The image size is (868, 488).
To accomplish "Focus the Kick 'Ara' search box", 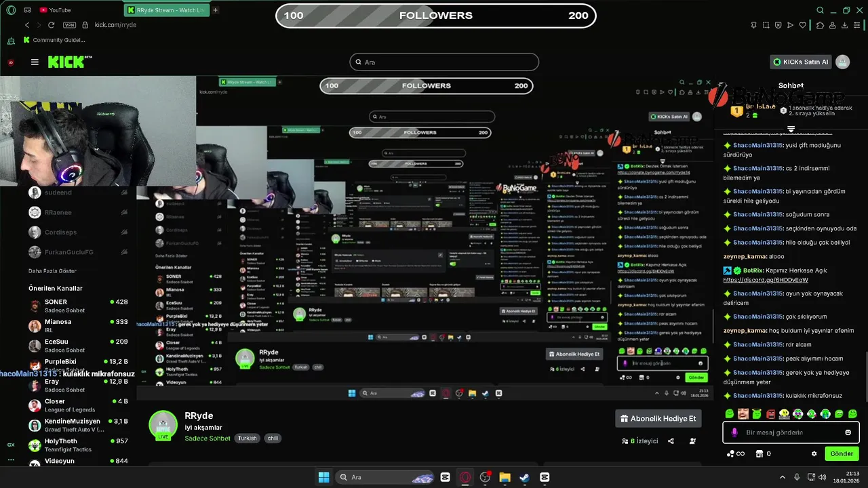I will pos(444,62).
